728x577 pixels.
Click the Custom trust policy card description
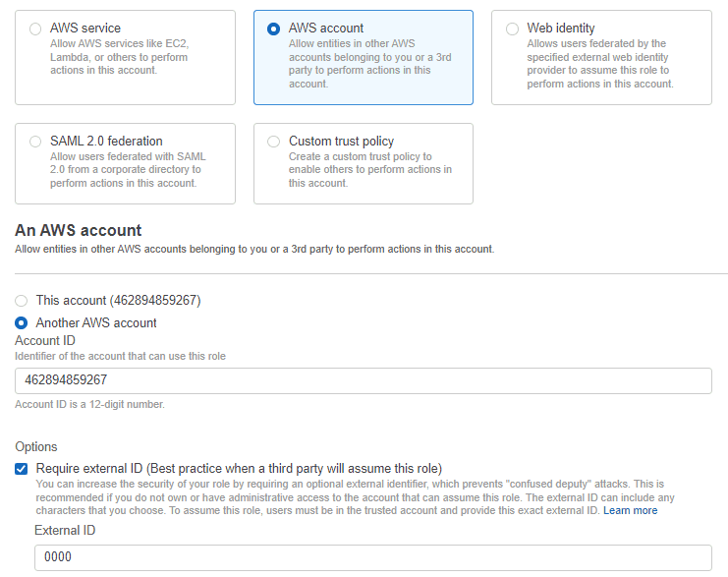(370, 170)
